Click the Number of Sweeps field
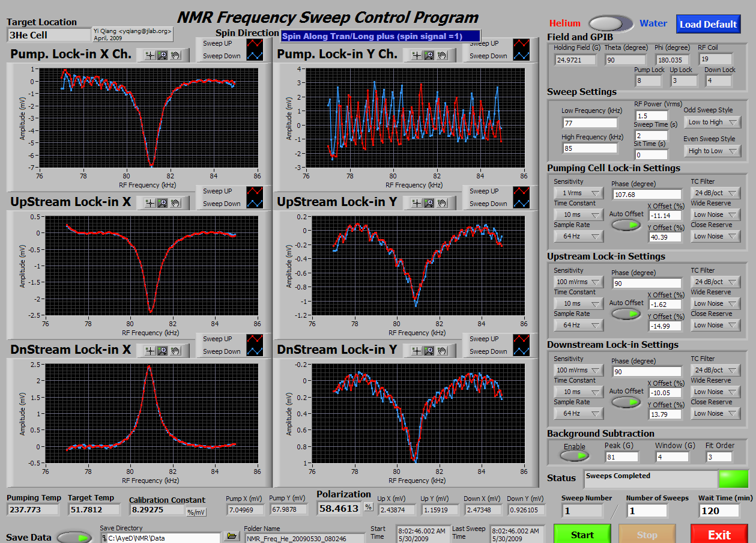The height and width of the screenshot is (543, 756). [x=647, y=511]
